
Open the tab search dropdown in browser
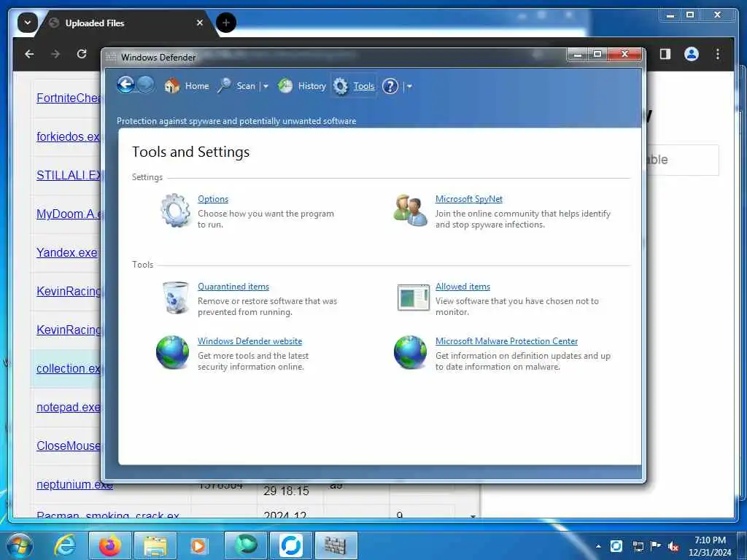tap(27, 23)
